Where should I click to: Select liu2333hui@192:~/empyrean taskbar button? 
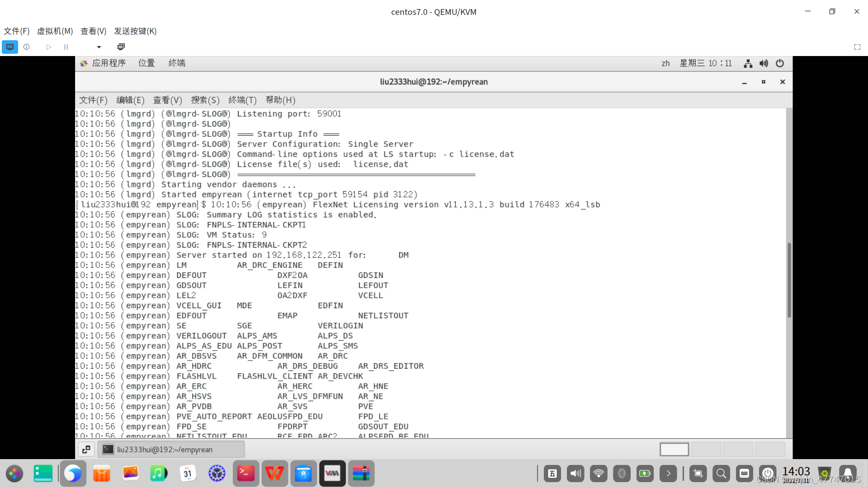(x=171, y=450)
